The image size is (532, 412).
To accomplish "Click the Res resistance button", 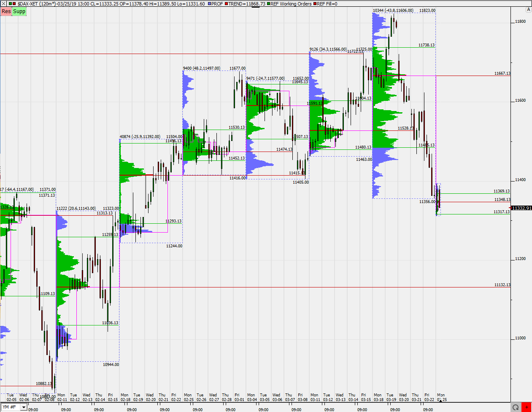I will pos(6,11).
